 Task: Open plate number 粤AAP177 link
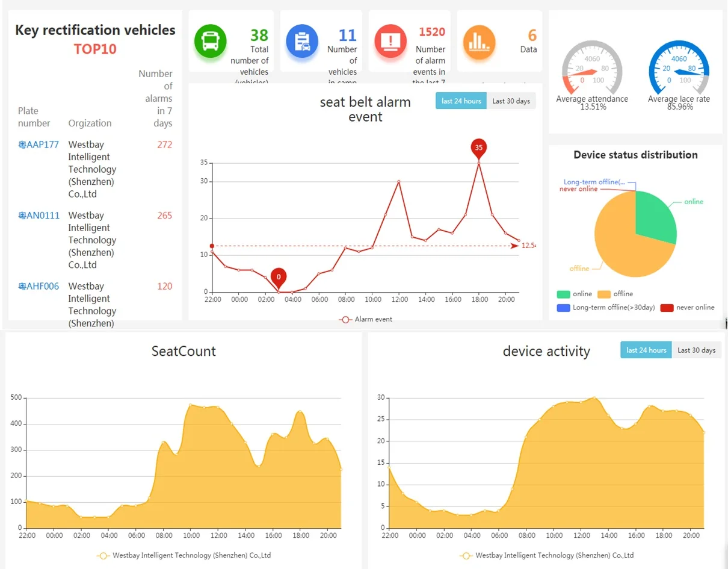pos(39,145)
